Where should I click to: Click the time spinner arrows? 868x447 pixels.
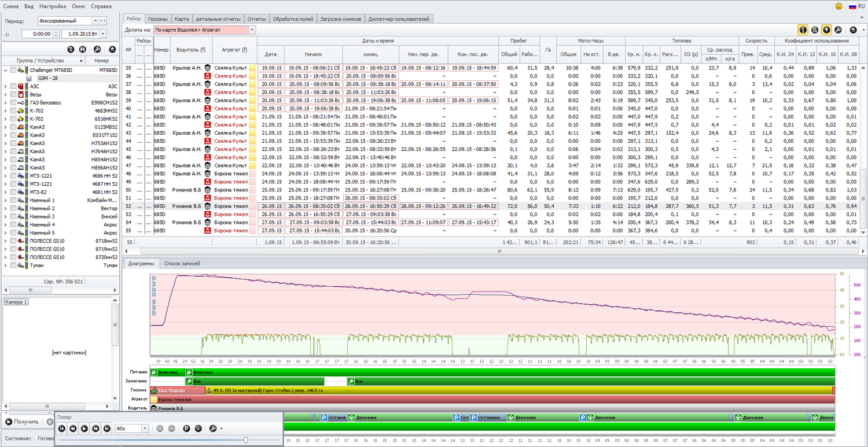pos(55,34)
